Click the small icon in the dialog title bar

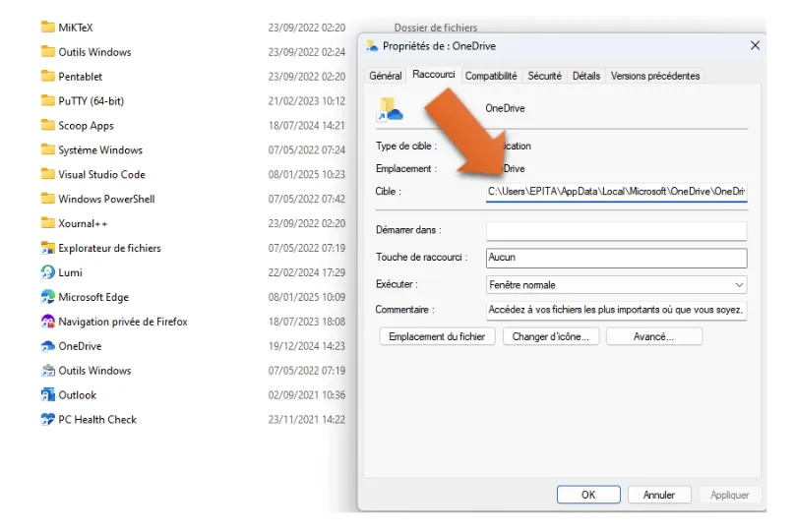click(372, 46)
